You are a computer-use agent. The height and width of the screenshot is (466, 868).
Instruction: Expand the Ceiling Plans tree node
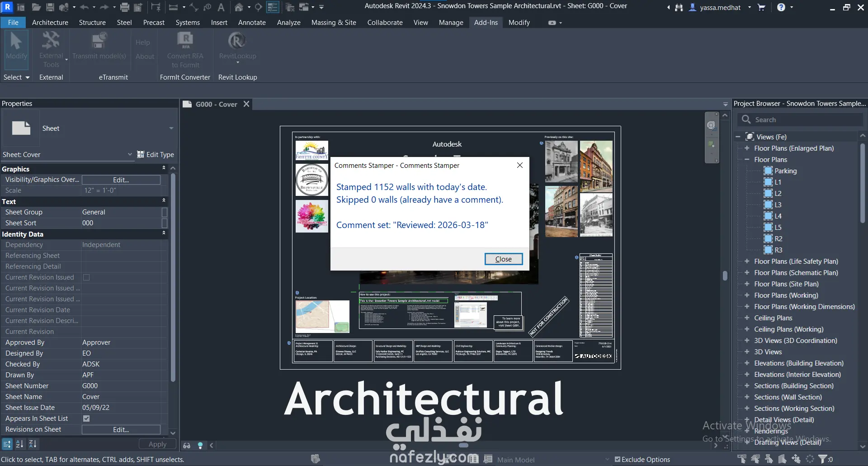pyautogui.click(x=747, y=318)
